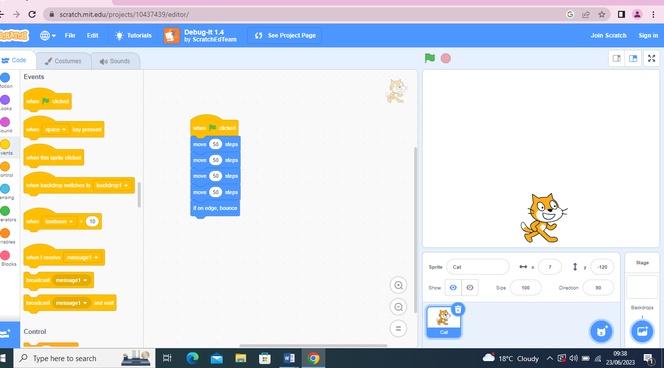Click See Project Page button
Viewport: 664px width, 368px height.
pos(285,36)
